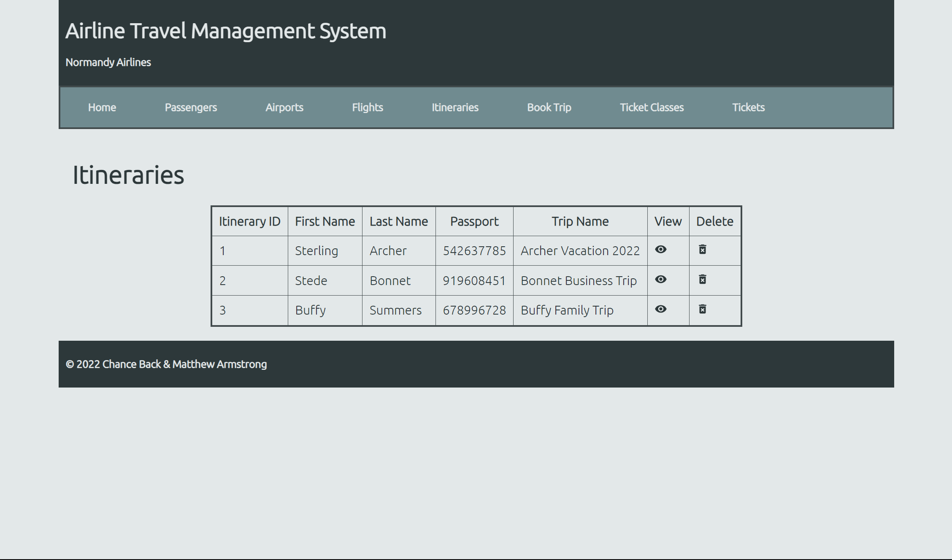Open the Passengers menu tab

191,107
